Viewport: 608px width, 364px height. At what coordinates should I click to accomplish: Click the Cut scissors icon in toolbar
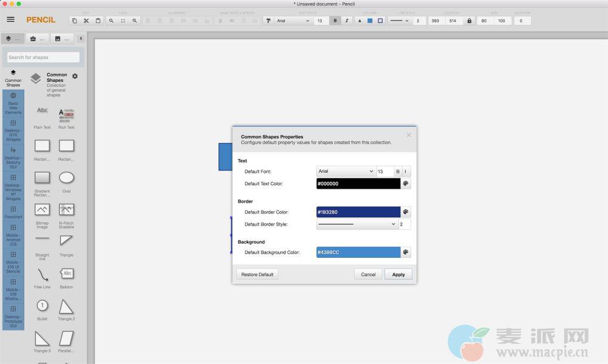coord(86,21)
